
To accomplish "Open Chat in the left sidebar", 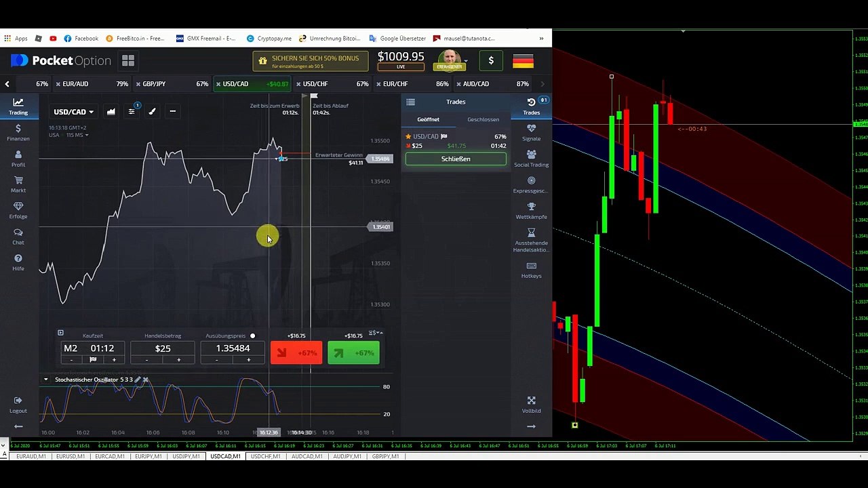I will pos(18,237).
